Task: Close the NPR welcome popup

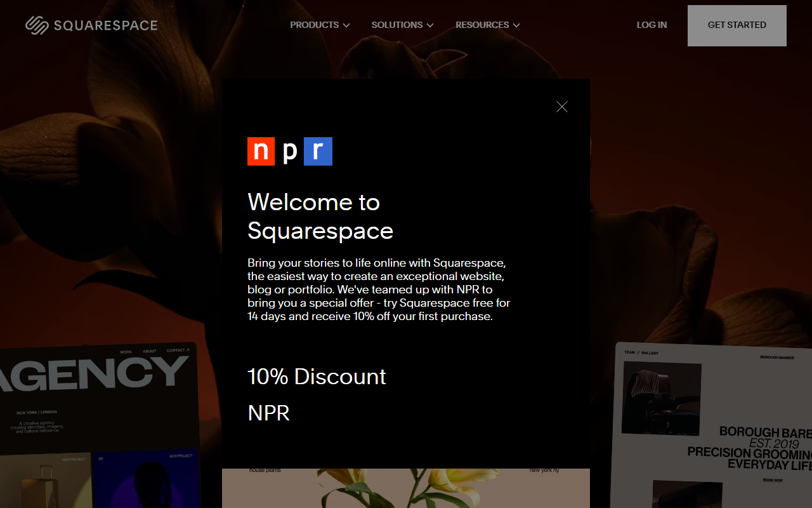Action: [x=562, y=107]
